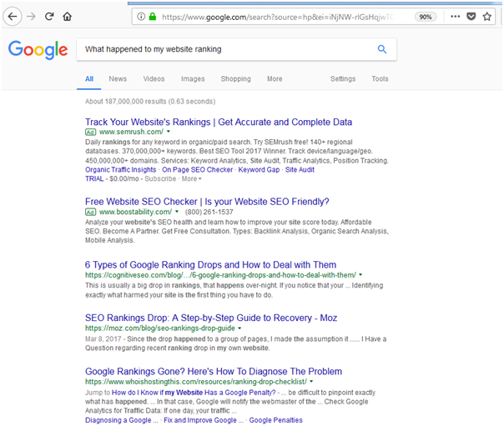The width and height of the screenshot is (504, 431).
Task: Open "Free Website SEO Checker" ad result
Action: 207,202
